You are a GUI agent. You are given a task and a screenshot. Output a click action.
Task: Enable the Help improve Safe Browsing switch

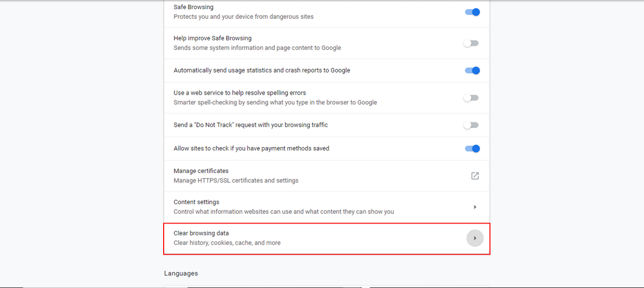pyautogui.click(x=471, y=43)
